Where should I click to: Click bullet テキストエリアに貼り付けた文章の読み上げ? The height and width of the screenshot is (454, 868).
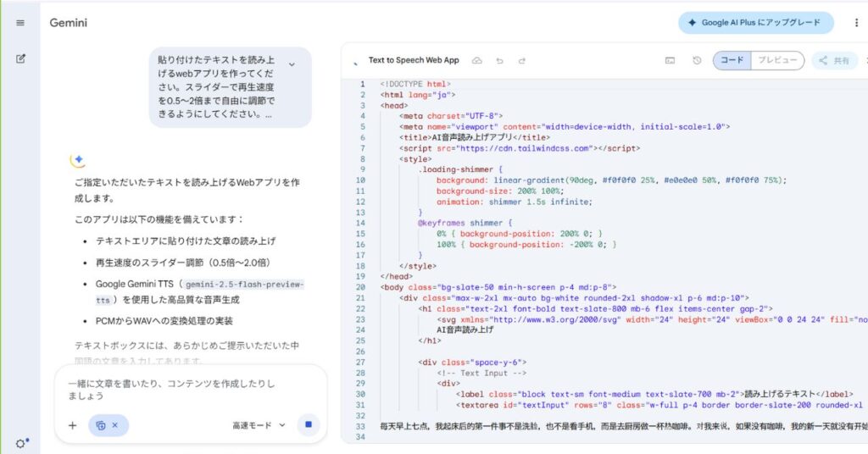pyautogui.click(x=186, y=241)
